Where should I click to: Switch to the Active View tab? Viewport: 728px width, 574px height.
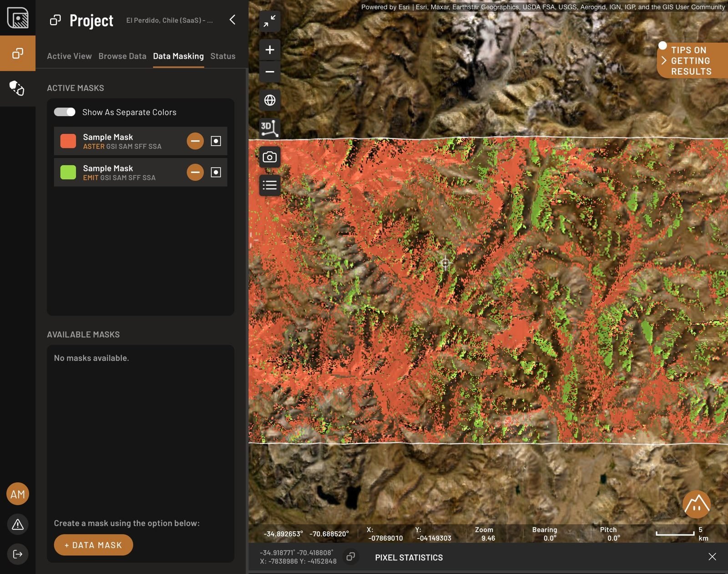(69, 56)
